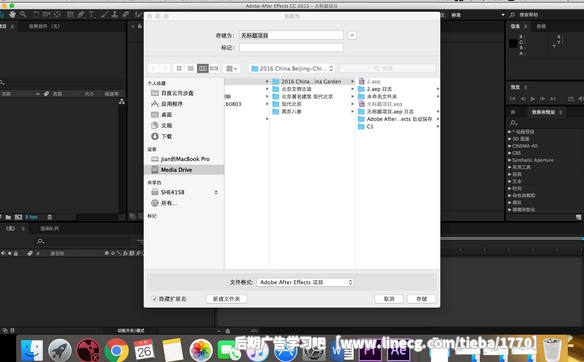
Task: Switch file dialog to list view
Action: tap(191, 69)
